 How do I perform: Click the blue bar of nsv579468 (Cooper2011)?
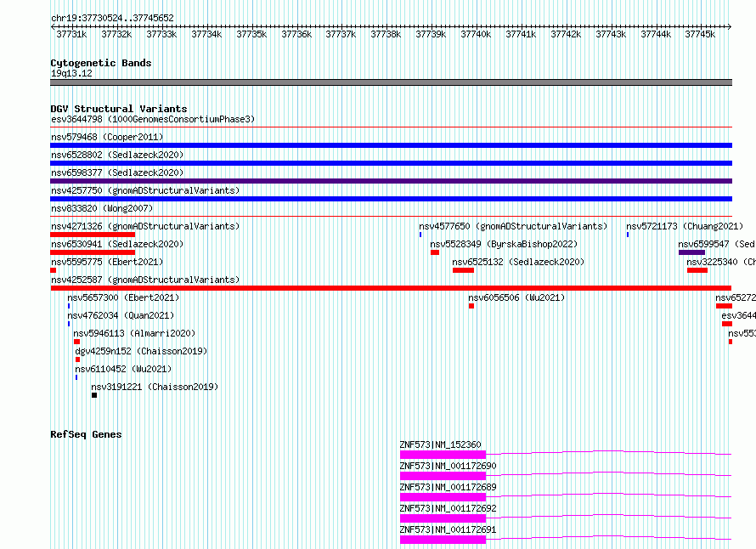click(x=391, y=145)
